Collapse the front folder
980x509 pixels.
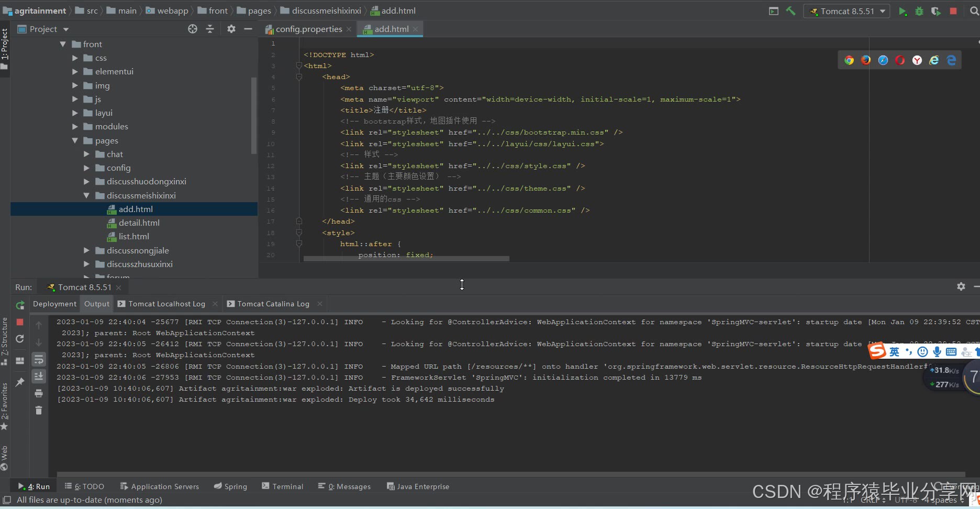[x=63, y=45]
